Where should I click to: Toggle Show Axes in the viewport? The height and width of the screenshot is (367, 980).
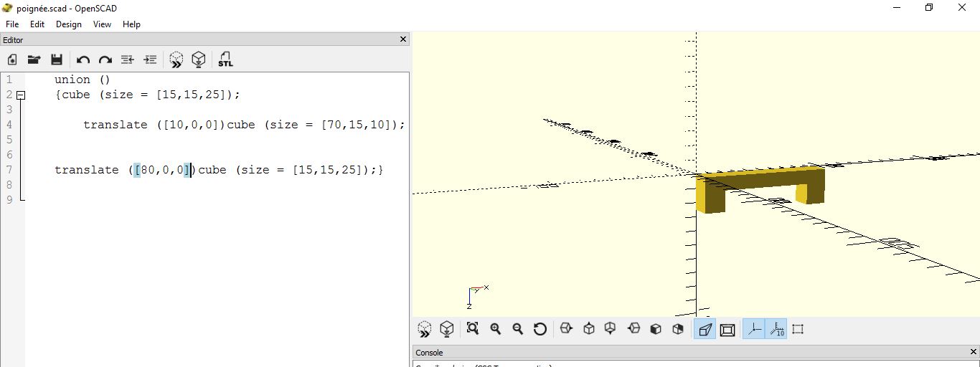pos(754,329)
